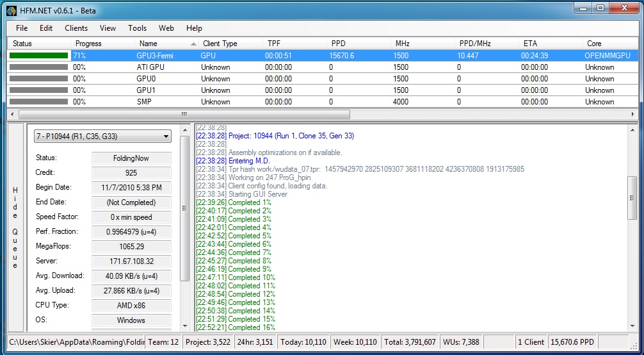Click the horizontal scrollbar under client list
Image resolution: width=644 pixels, height=355 pixels.
[184, 114]
